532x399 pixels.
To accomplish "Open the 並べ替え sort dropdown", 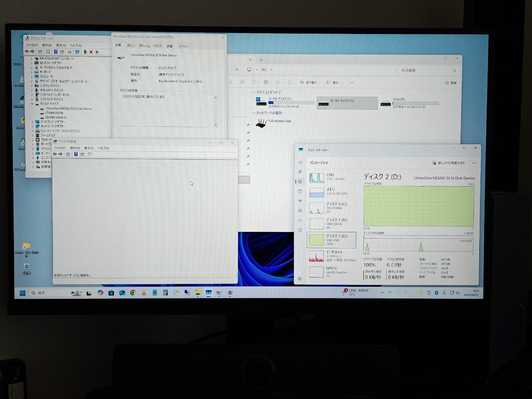I will (x=309, y=82).
